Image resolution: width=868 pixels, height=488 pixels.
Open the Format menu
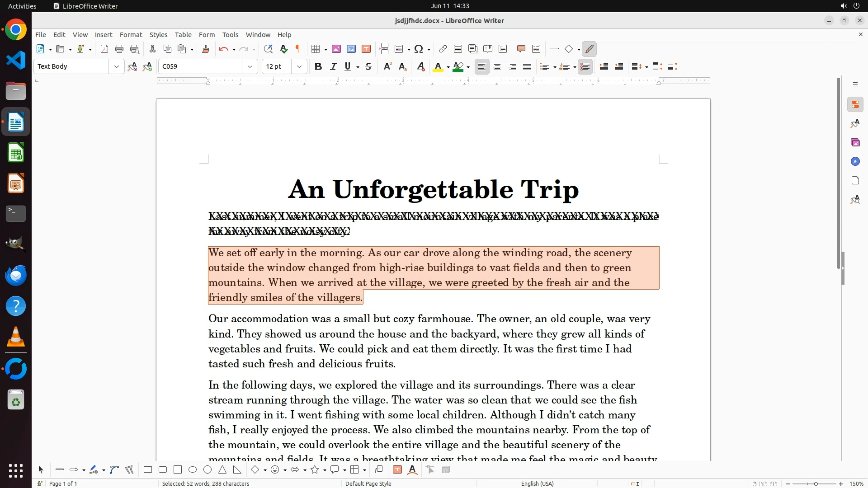tap(131, 34)
